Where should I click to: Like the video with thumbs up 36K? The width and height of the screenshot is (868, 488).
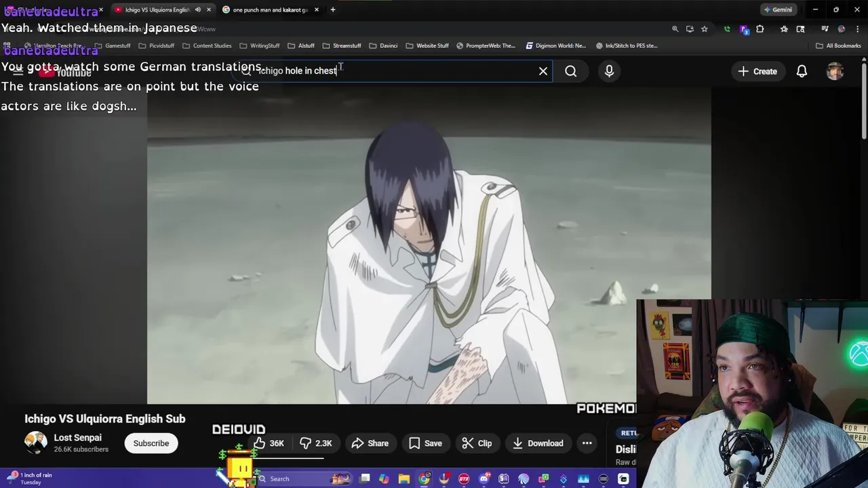click(269, 443)
